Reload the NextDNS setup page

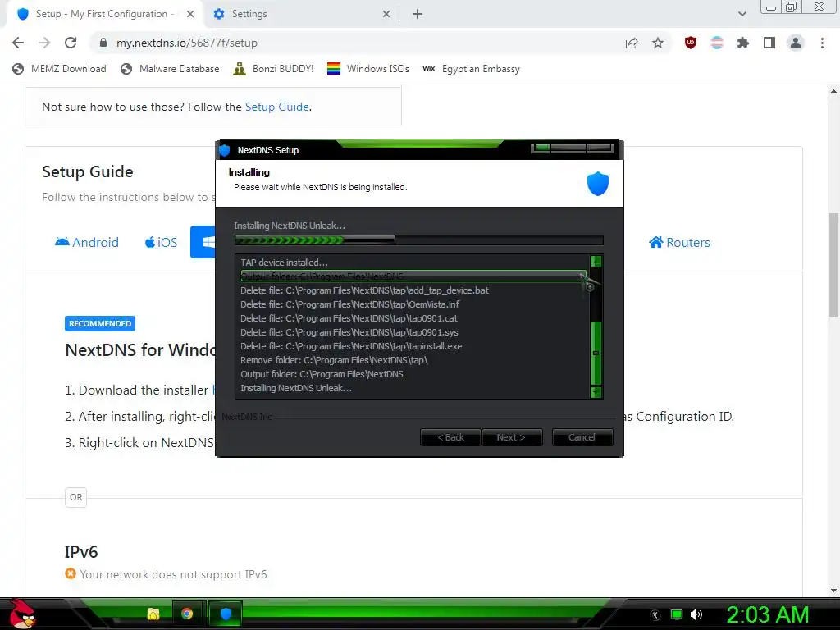click(x=71, y=43)
